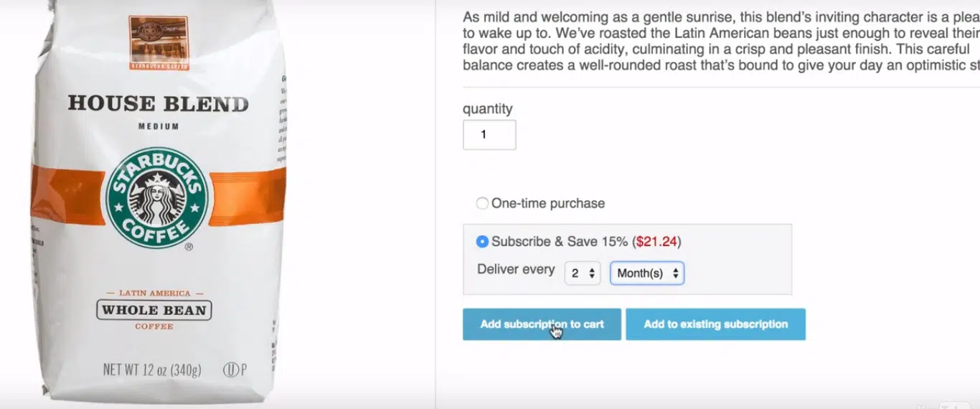
Task: Click the House Blend title on bag
Action: [x=158, y=104]
